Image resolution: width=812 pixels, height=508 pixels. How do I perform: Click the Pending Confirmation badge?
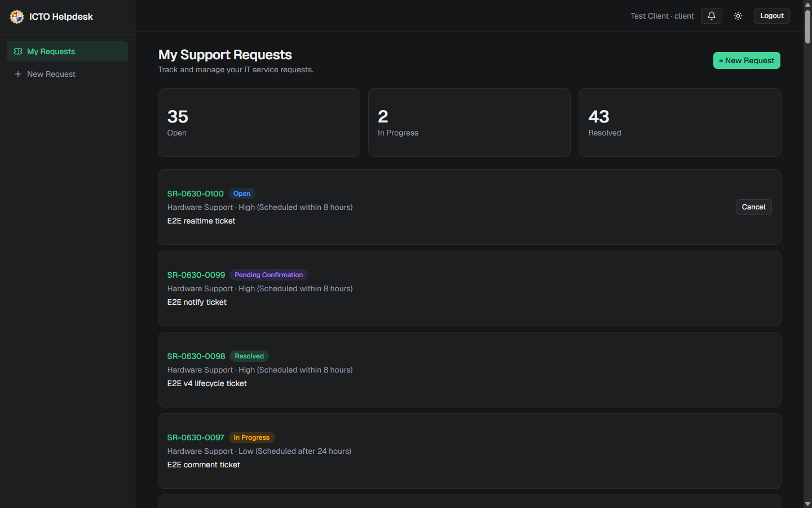268,275
